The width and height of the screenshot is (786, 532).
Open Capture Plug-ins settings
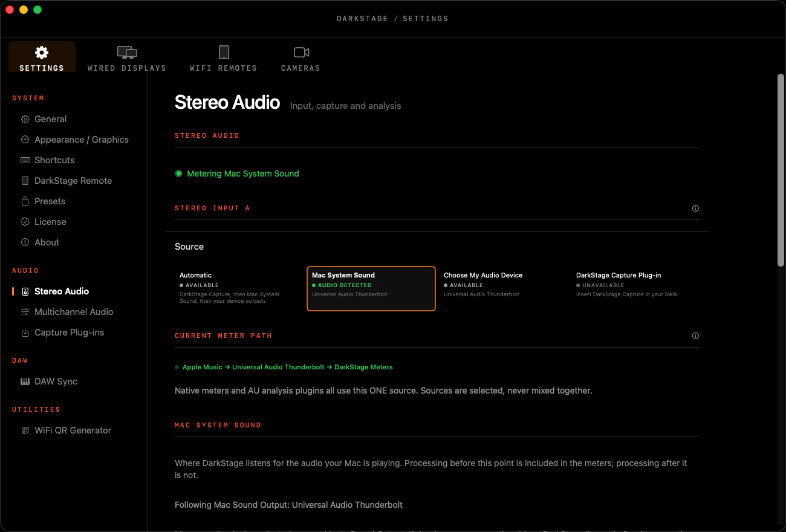(x=70, y=332)
